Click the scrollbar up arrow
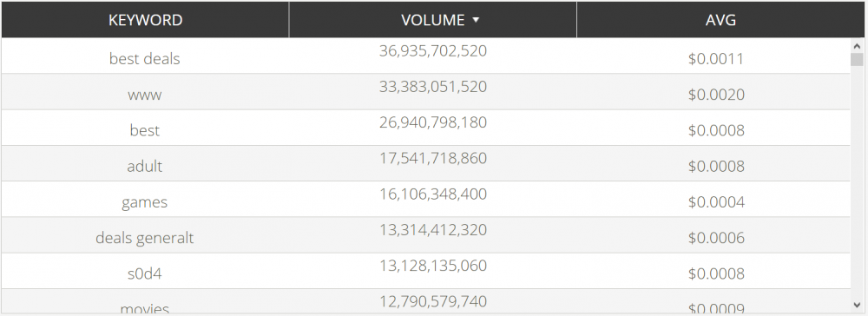 [857, 47]
